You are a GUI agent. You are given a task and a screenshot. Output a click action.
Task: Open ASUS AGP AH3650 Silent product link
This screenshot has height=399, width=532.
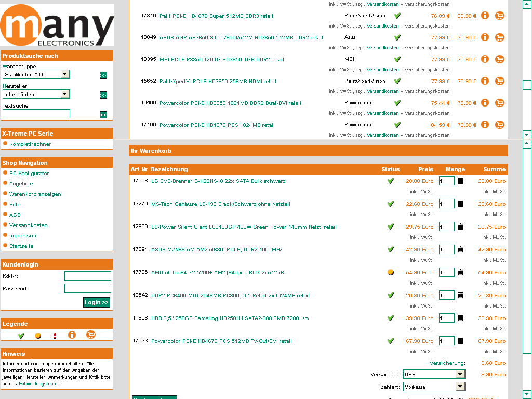pyautogui.click(x=241, y=37)
